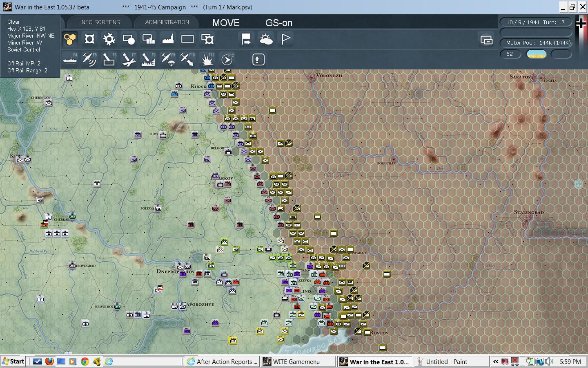
Task: Launch Firefox from the quick launch bar
Action: pos(49,361)
